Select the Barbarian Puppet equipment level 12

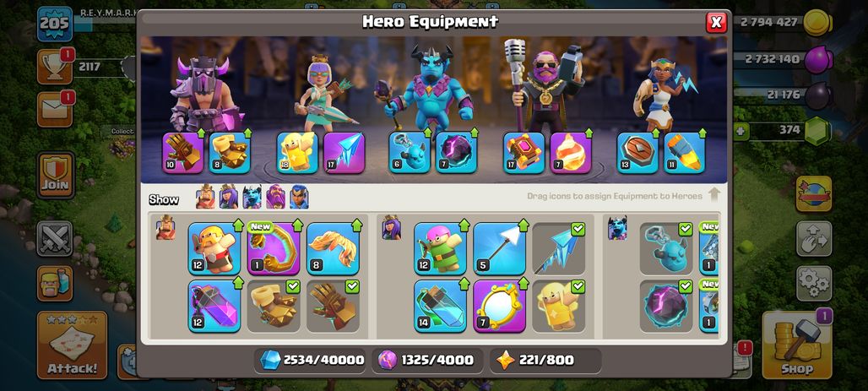(x=214, y=248)
